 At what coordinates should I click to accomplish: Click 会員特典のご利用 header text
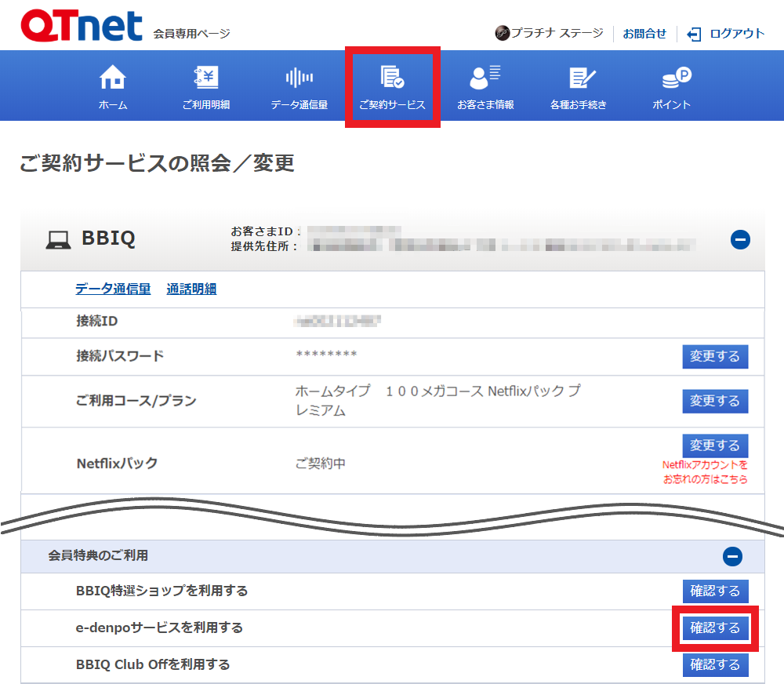[x=98, y=555]
